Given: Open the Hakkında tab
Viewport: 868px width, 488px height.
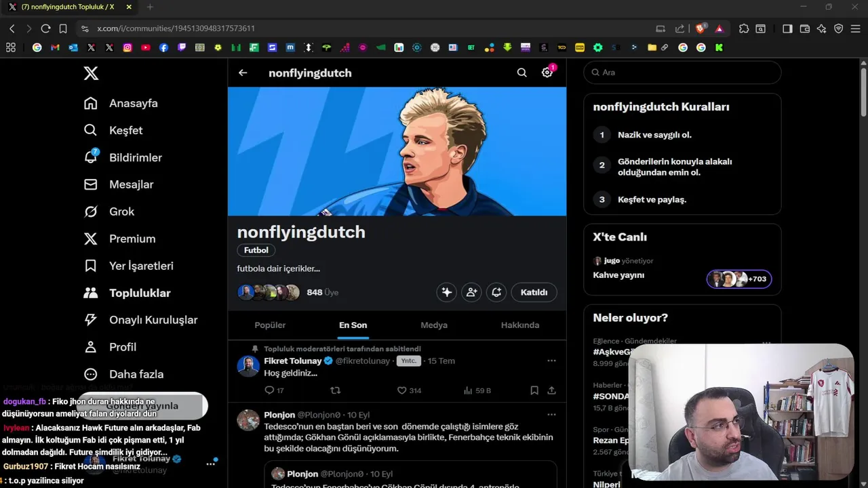Looking at the screenshot, I should pos(520,325).
